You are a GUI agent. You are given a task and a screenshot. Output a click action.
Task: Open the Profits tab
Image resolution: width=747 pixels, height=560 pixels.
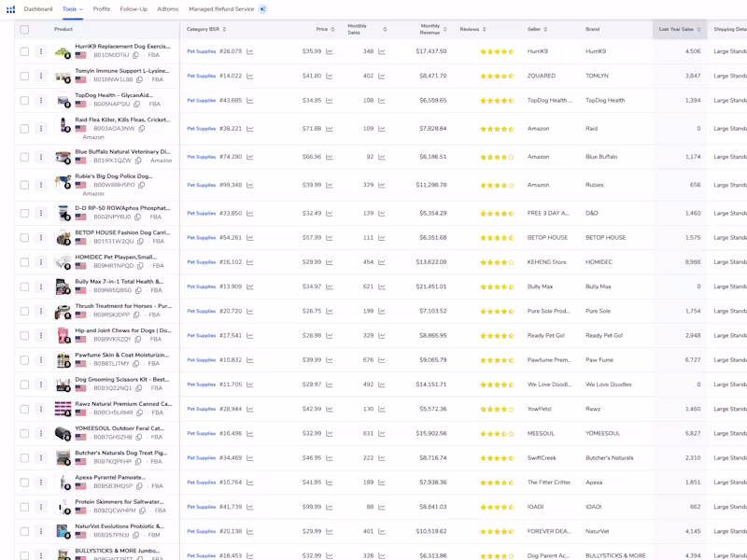tap(102, 9)
